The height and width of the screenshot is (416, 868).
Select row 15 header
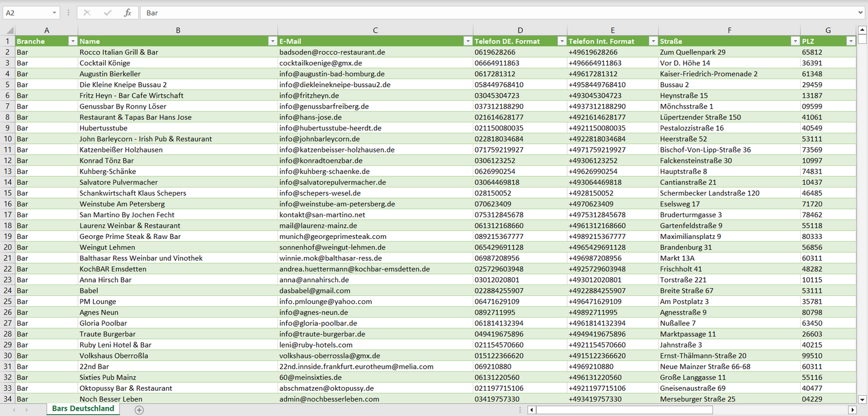[8, 193]
